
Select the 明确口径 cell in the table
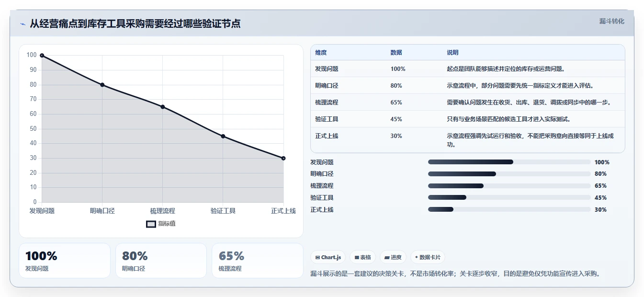[x=327, y=86]
